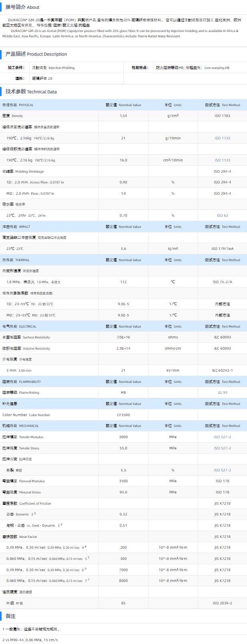247x644 pixels.
Task: Open the ISO 527-2 link in the 断裂 row
Action: click(222, 470)
